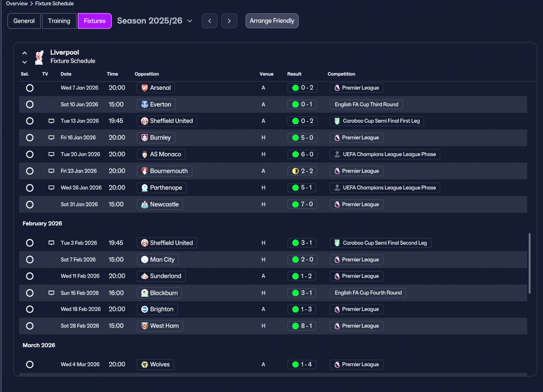Sort by the Date column header

66,74
